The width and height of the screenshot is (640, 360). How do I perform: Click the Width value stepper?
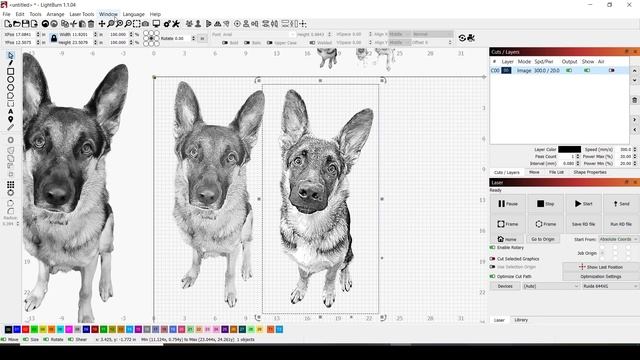pyautogui.click(x=96, y=35)
